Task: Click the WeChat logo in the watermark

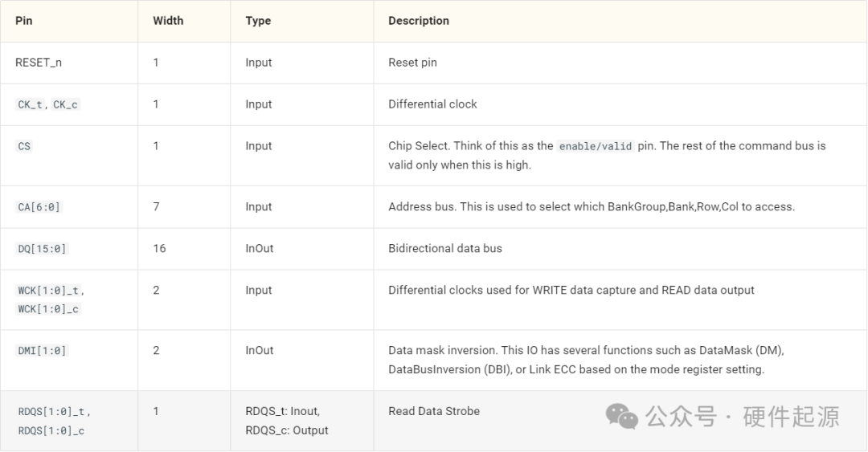Action: [x=622, y=416]
